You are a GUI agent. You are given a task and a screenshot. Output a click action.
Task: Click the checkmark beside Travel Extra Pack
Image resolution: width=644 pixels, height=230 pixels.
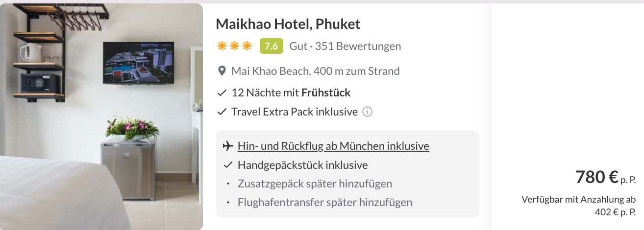pos(222,112)
